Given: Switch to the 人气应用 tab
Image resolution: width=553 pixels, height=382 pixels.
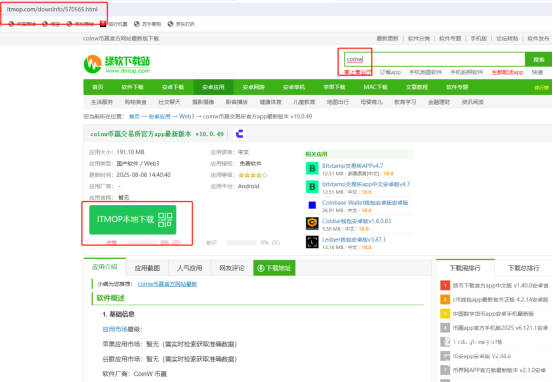Looking at the screenshot, I should (189, 268).
